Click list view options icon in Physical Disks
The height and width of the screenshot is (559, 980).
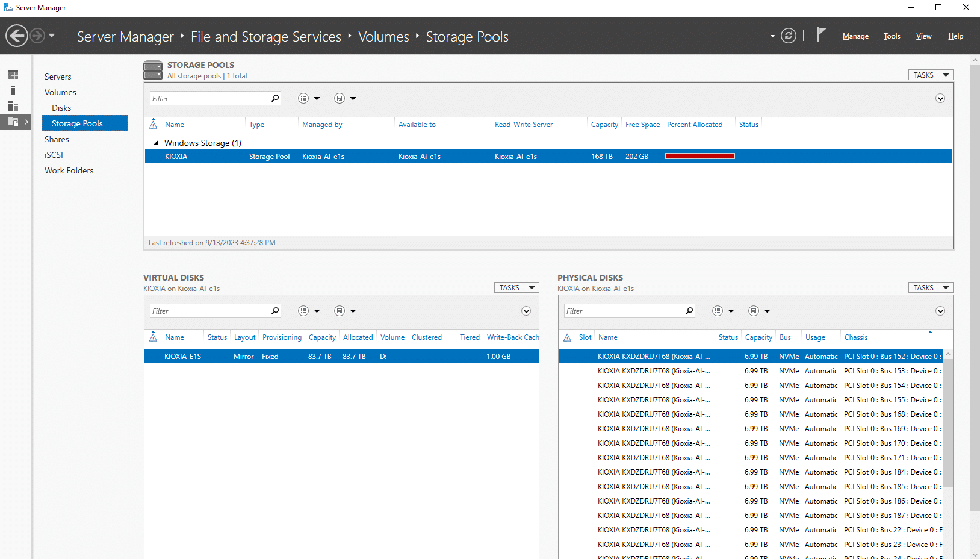(x=718, y=311)
